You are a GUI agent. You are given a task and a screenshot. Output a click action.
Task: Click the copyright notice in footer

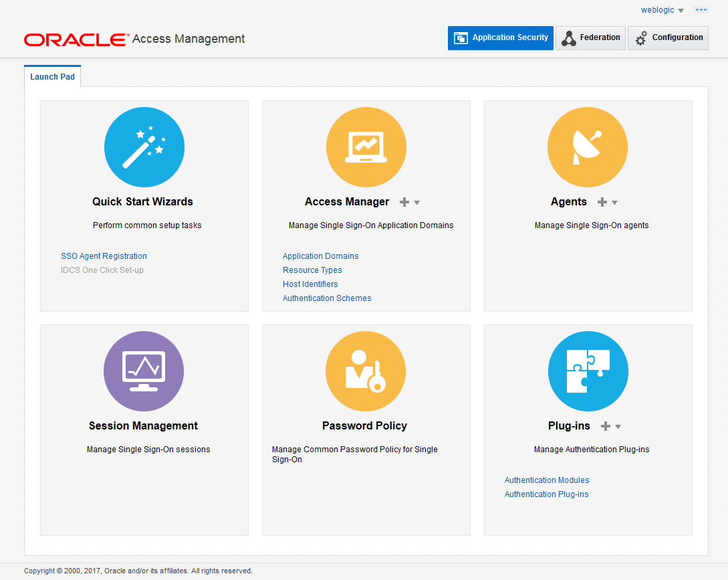(138, 571)
